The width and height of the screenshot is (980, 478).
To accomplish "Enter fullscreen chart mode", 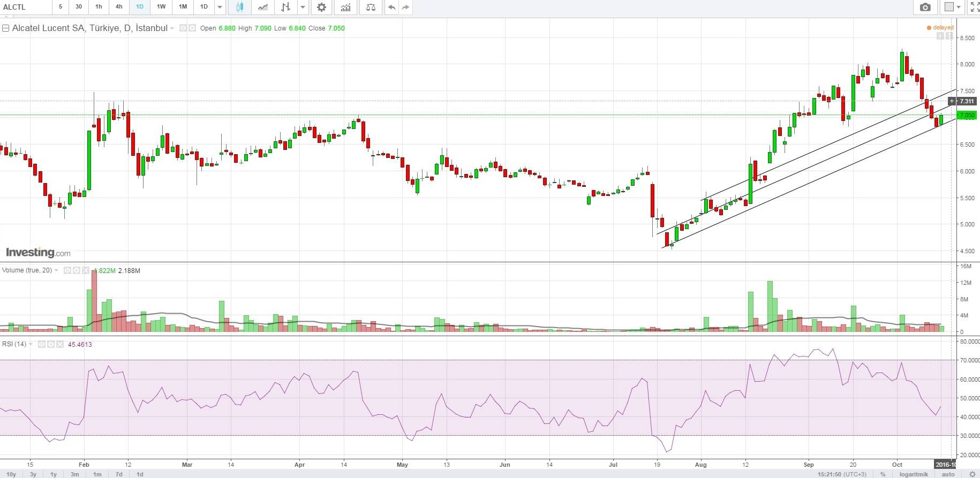I will coord(974,7).
